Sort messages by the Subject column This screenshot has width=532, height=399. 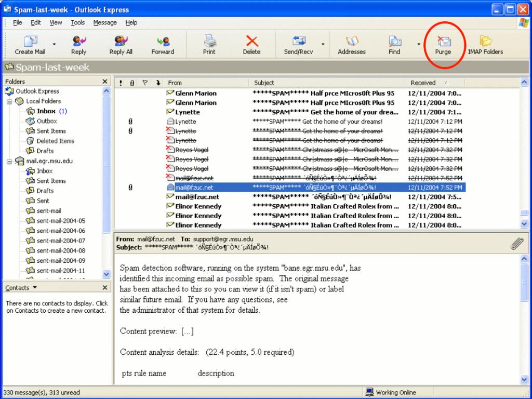[x=327, y=83]
